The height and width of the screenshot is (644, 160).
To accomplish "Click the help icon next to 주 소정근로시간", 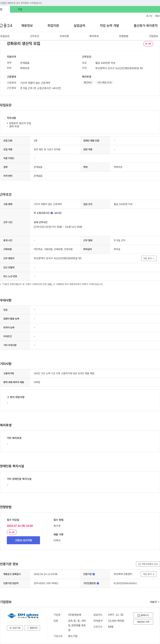I will click(51, 213).
